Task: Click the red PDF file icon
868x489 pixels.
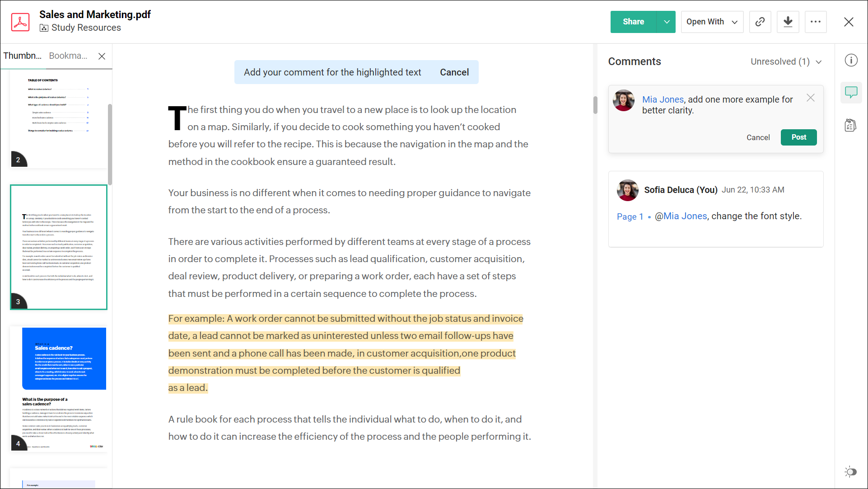Action: tap(20, 22)
